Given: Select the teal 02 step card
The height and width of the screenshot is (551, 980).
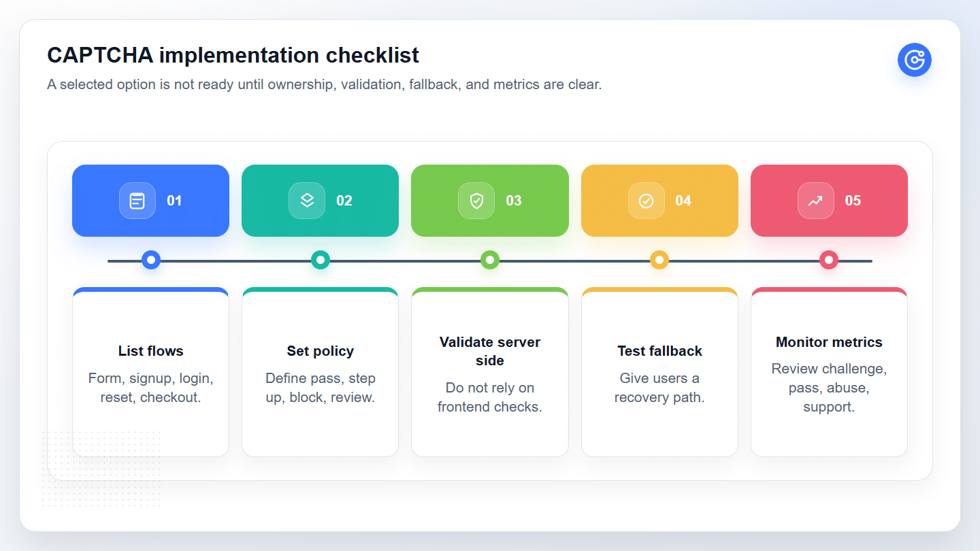Looking at the screenshot, I should coord(320,201).
